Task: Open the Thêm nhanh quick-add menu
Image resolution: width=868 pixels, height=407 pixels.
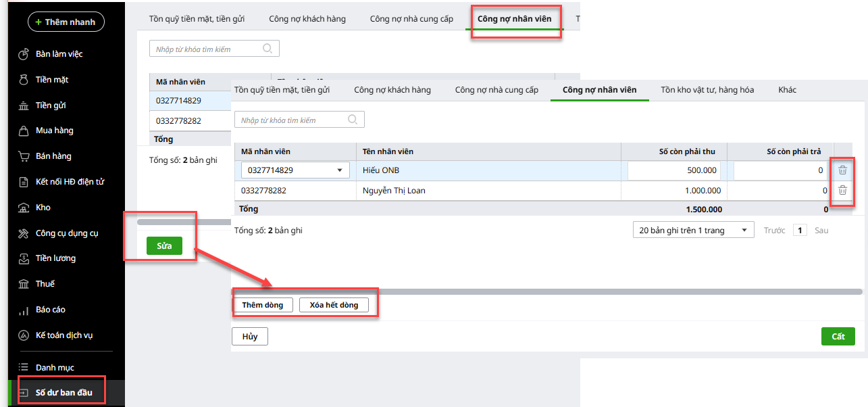Action: pyautogui.click(x=66, y=22)
